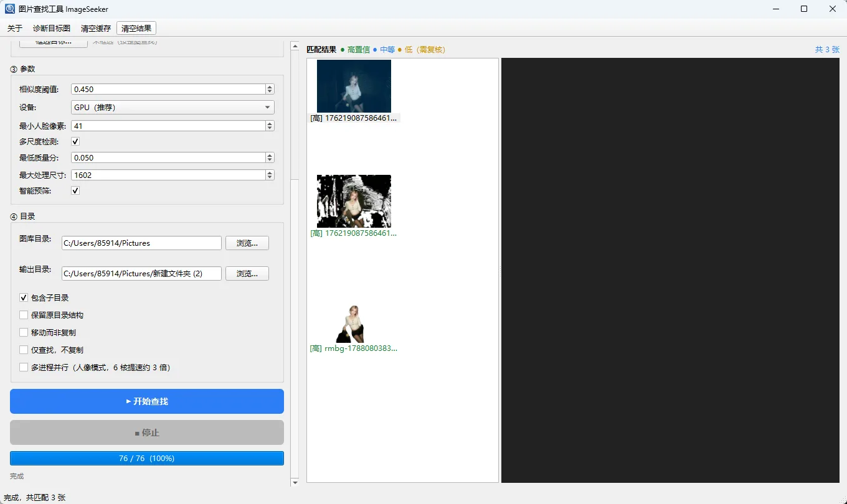The height and width of the screenshot is (504, 847).
Task: Select the first dark blue result thumbnail
Action: tap(354, 86)
